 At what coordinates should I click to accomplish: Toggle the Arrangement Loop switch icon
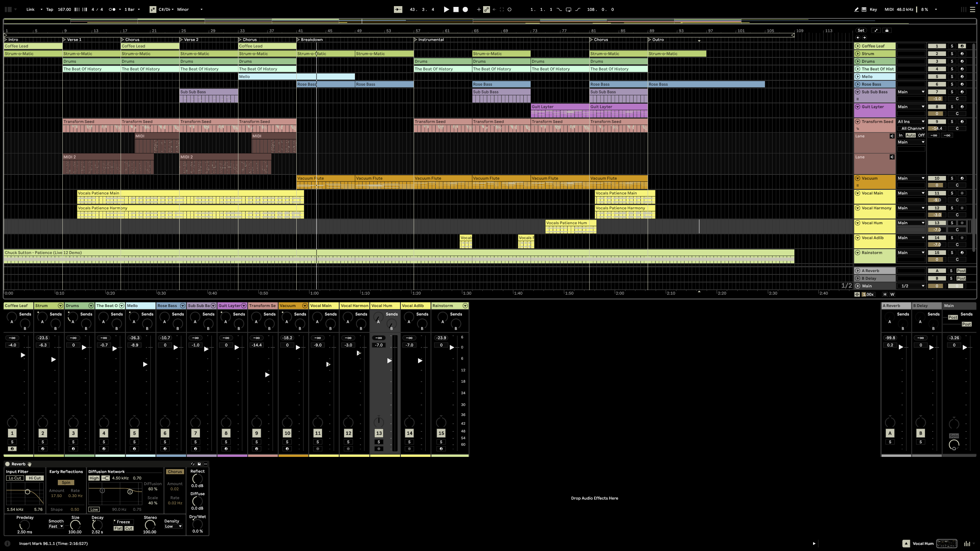[x=568, y=10]
